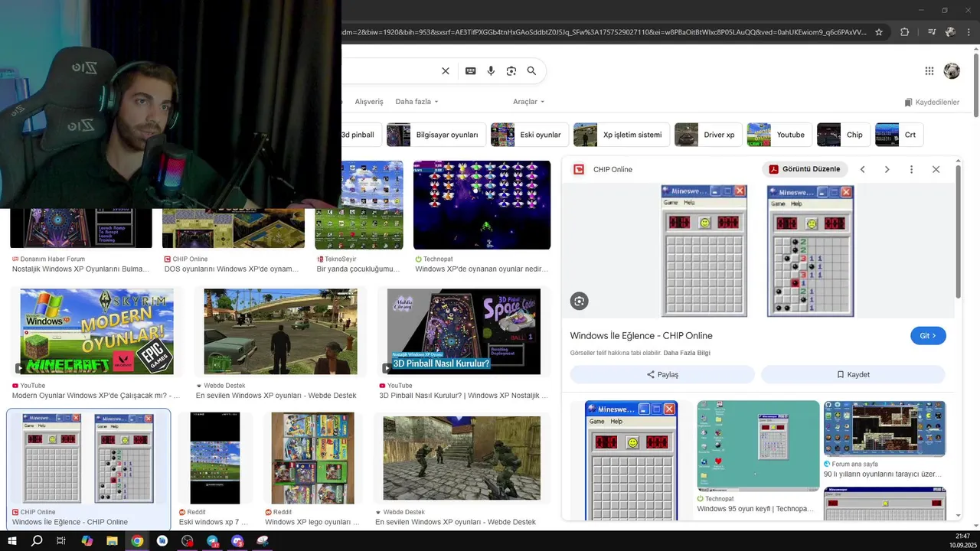This screenshot has width=980, height=551.
Task: Select the Youtube filter chip
Action: pos(779,135)
